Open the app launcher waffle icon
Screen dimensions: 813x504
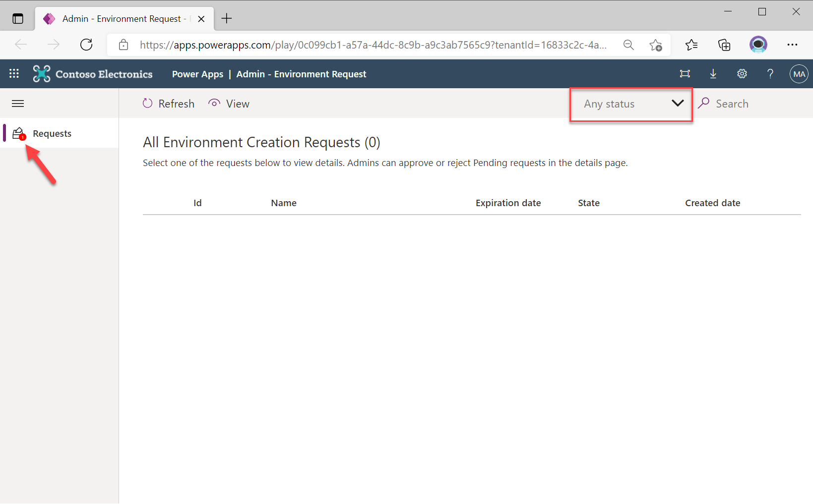point(14,73)
